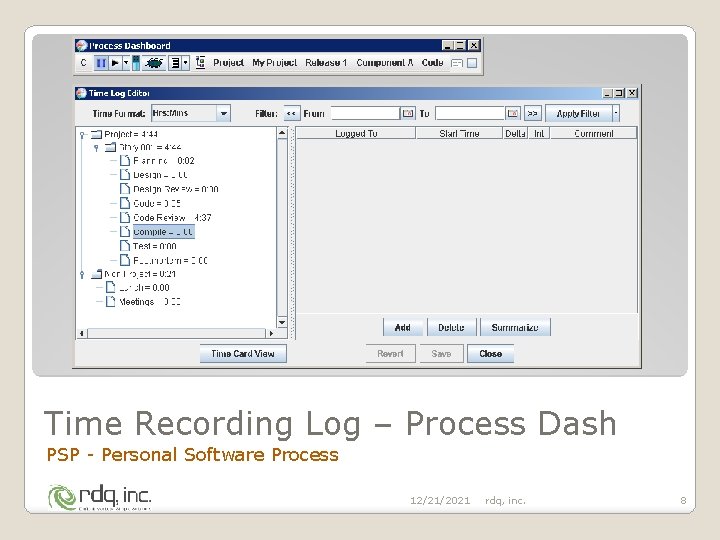The image size is (720, 540).
Task: Select the highlighted Compile tree row
Action: (x=163, y=232)
